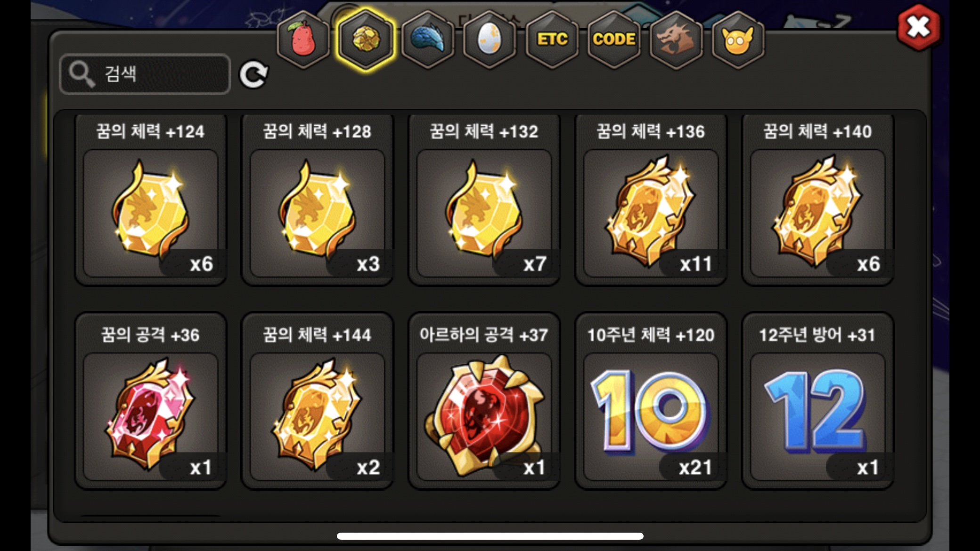980x551 pixels.
Task: Switch to the blue dragon scale tab
Action: pos(428,40)
